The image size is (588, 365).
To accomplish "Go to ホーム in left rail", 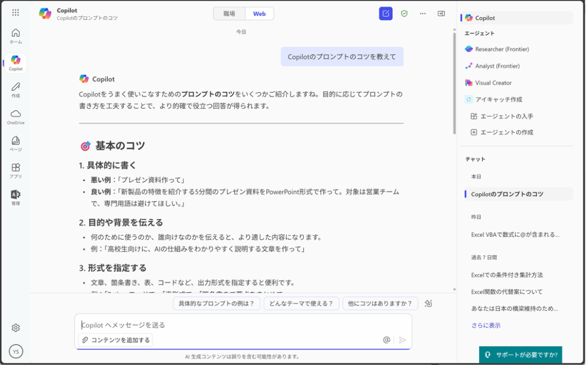I will coord(16,36).
